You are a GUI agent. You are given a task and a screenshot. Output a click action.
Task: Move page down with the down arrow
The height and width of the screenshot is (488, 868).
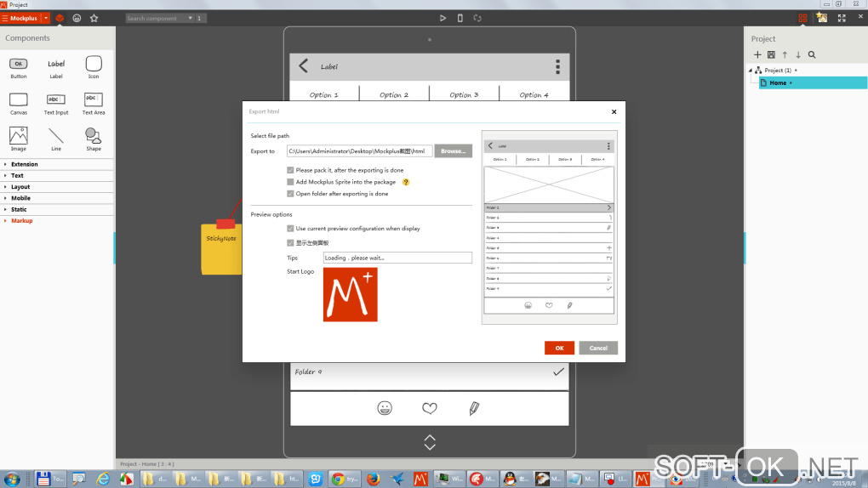pyautogui.click(x=798, y=54)
